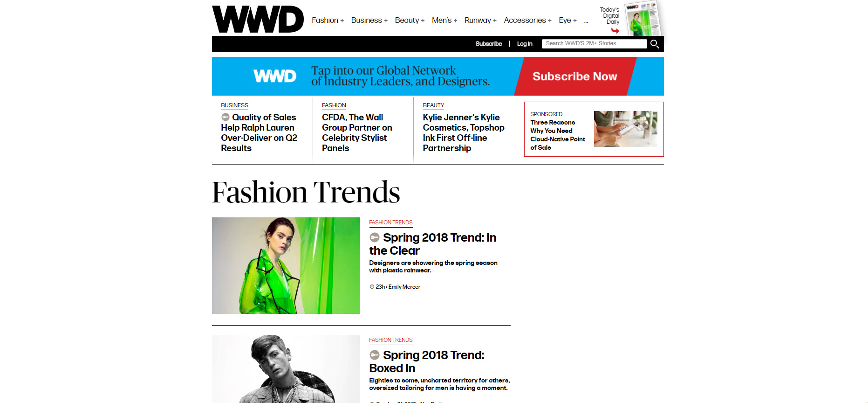Viewport: 868px width, 403px height.
Task: Click the WWD logo in header
Action: [x=258, y=19]
